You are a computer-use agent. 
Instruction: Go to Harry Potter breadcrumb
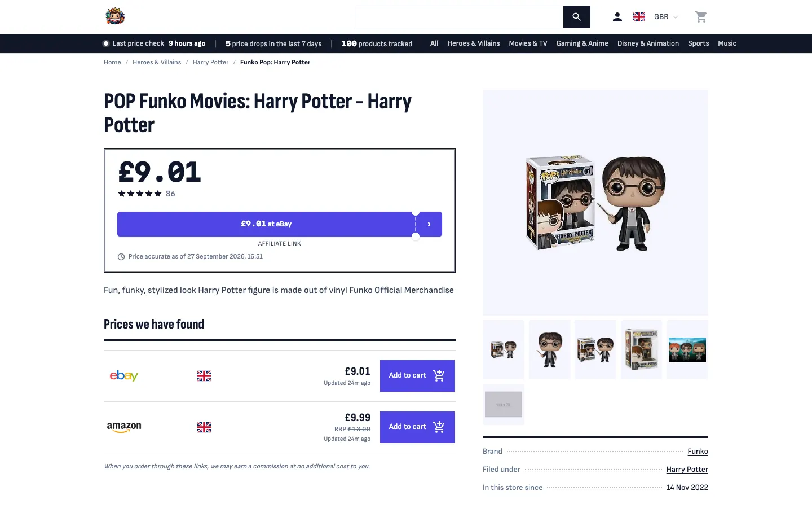pos(210,62)
